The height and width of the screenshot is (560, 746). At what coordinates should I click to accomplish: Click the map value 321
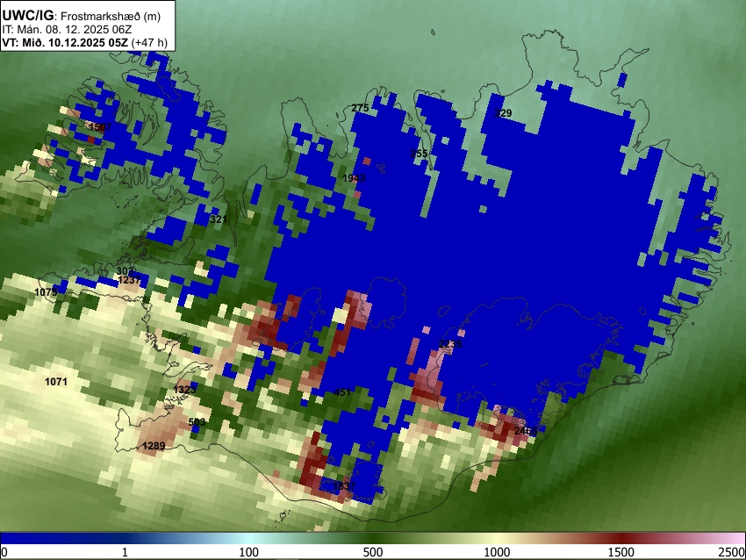click(219, 219)
